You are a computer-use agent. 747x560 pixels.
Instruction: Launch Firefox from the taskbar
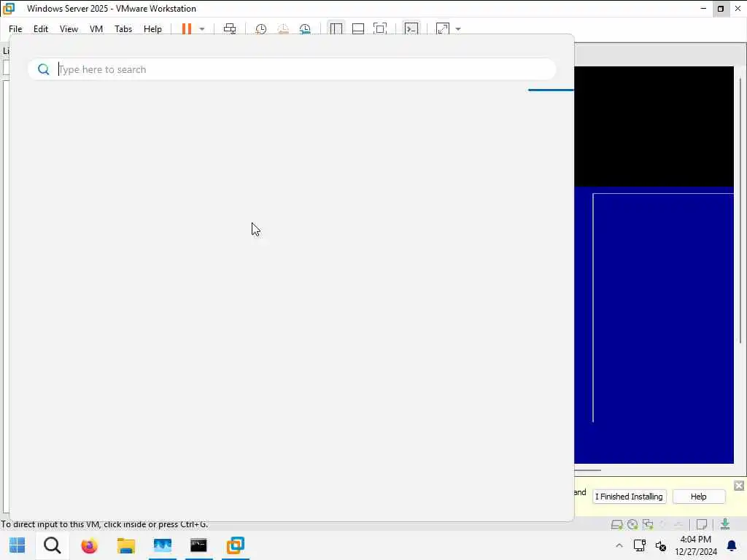[x=89, y=545]
